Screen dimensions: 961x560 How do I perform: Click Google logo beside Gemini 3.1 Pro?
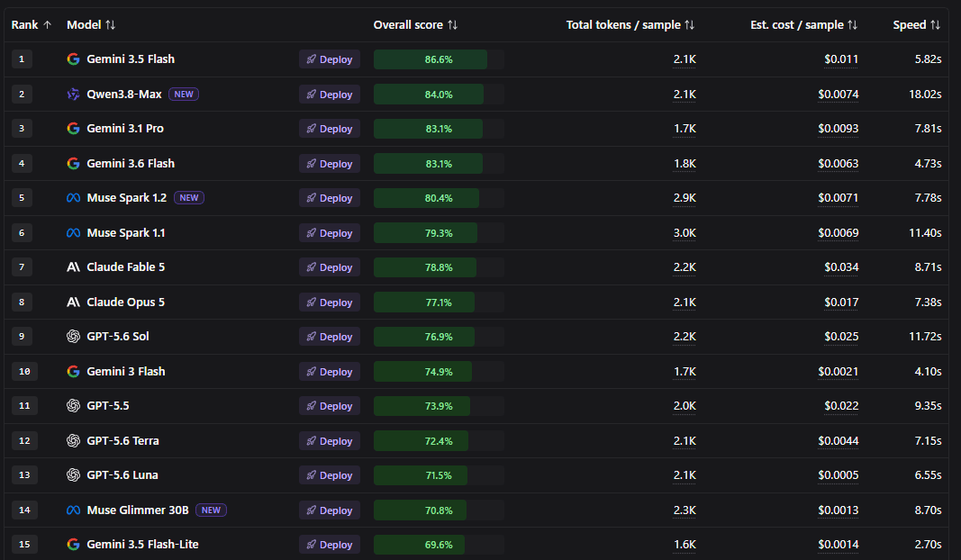74,129
